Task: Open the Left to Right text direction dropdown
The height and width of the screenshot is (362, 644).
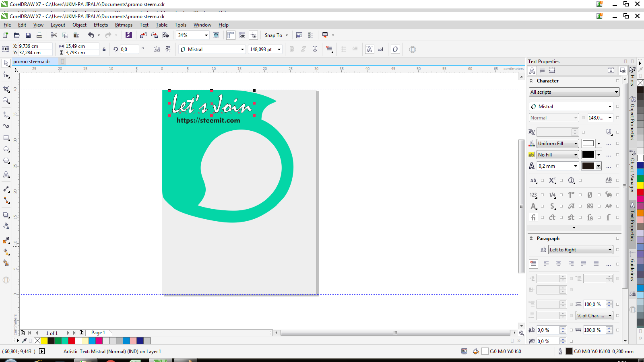Action: point(580,250)
